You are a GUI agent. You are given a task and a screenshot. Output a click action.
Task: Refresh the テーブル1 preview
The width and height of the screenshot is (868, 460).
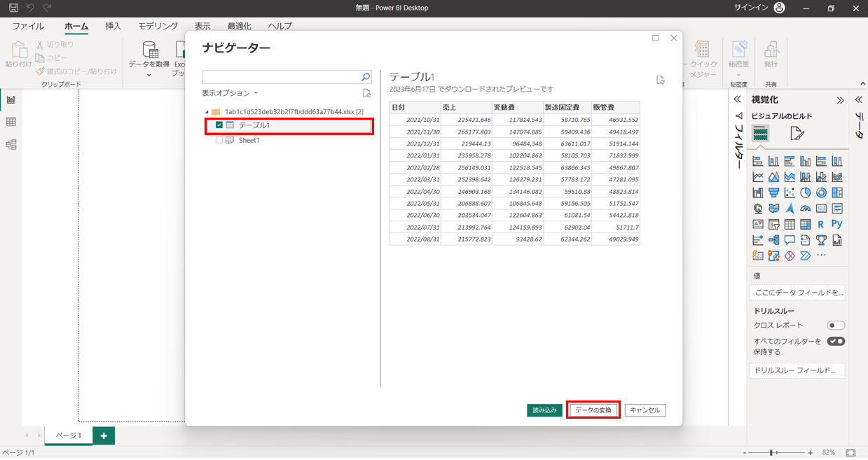coord(660,80)
